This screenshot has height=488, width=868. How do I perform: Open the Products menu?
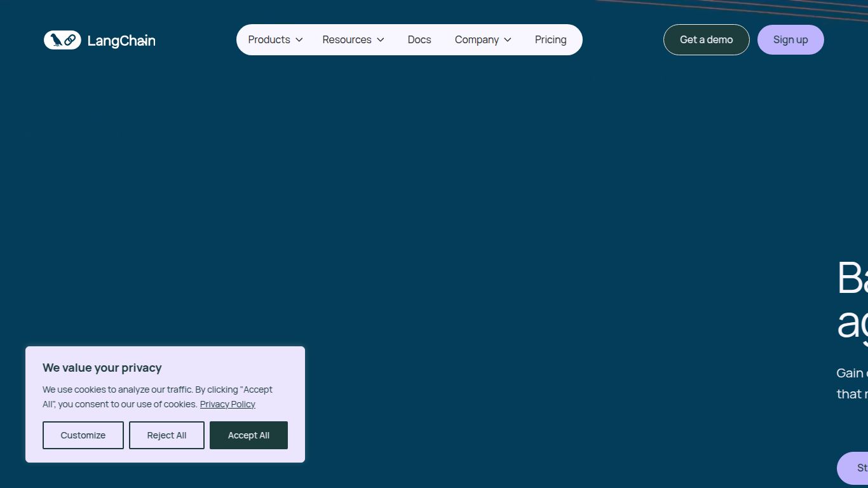pyautogui.click(x=269, y=39)
